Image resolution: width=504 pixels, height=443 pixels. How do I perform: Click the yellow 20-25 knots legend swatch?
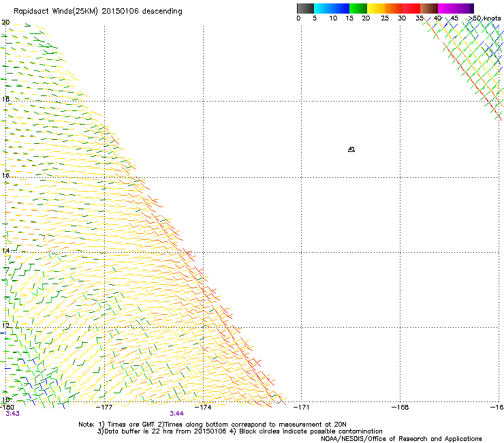point(376,8)
